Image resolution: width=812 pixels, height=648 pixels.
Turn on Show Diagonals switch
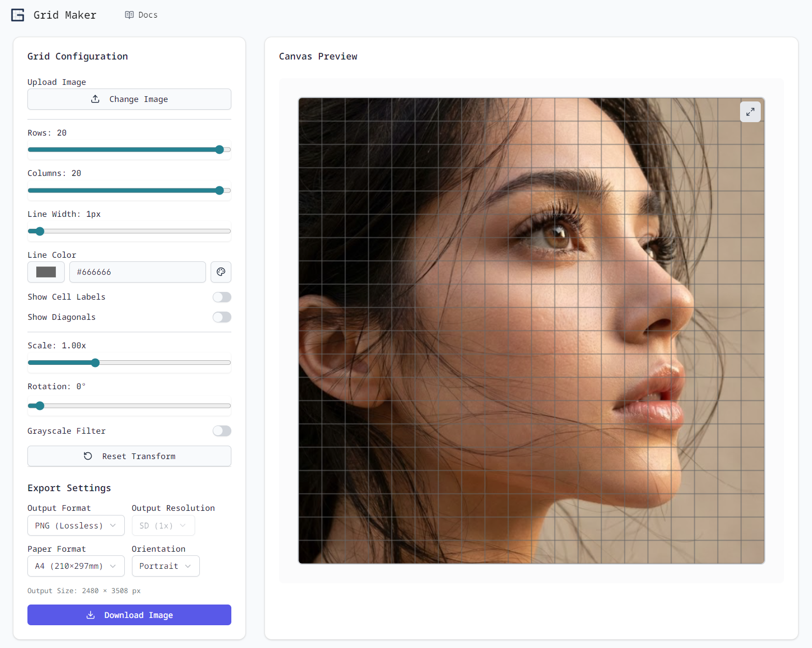(222, 317)
